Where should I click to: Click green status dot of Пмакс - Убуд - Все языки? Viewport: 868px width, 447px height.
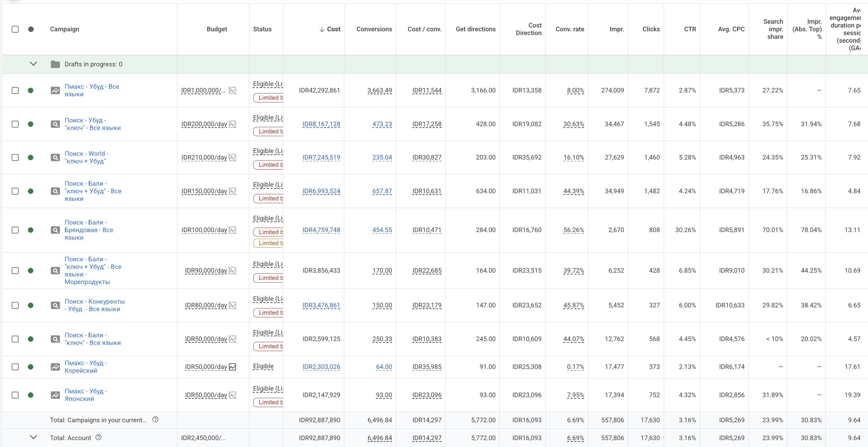coord(31,90)
